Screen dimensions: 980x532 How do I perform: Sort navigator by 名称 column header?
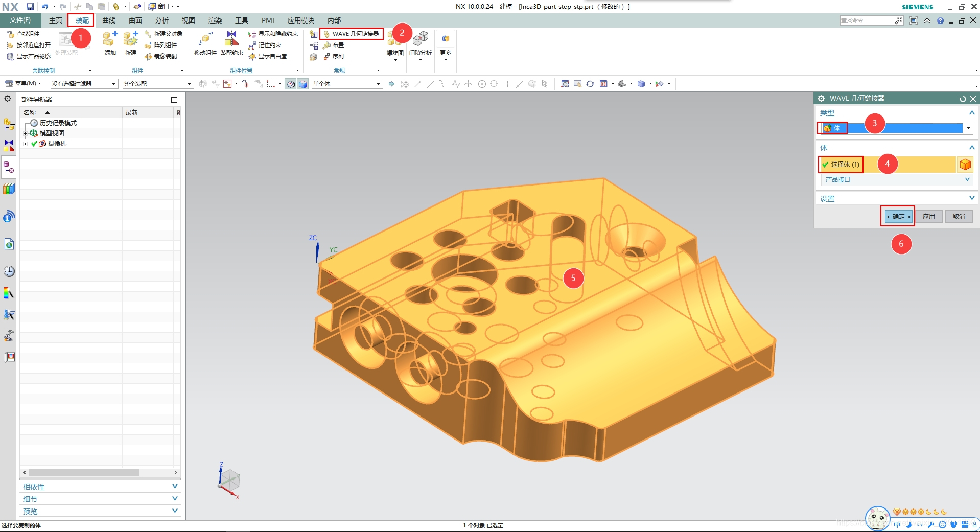[71, 112]
